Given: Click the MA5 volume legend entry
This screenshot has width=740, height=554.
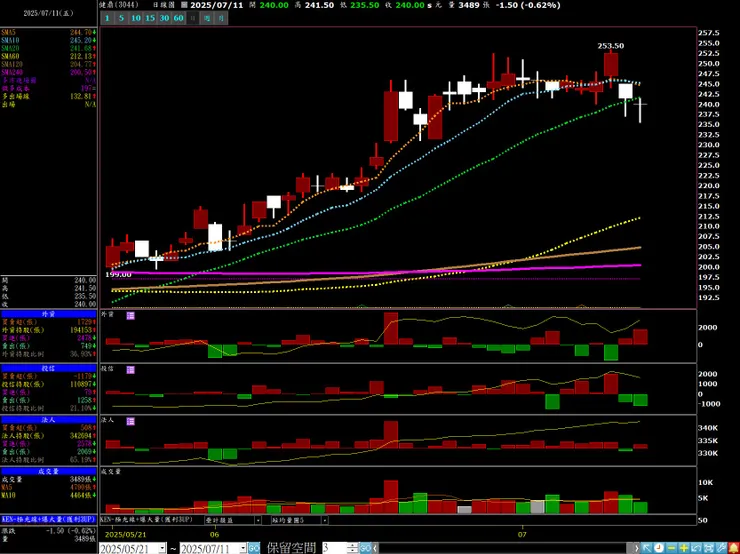Looking at the screenshot, I should pyautogui.click(x=49, y=487).
